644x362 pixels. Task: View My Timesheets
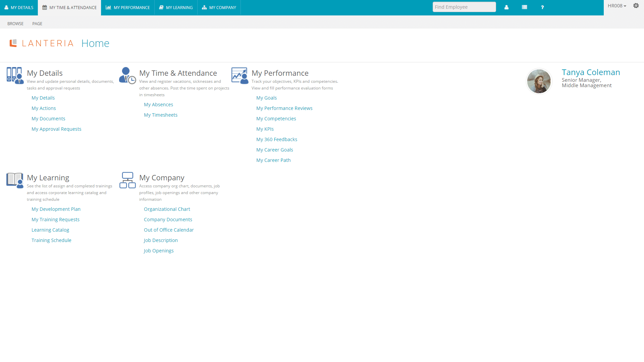161,115
